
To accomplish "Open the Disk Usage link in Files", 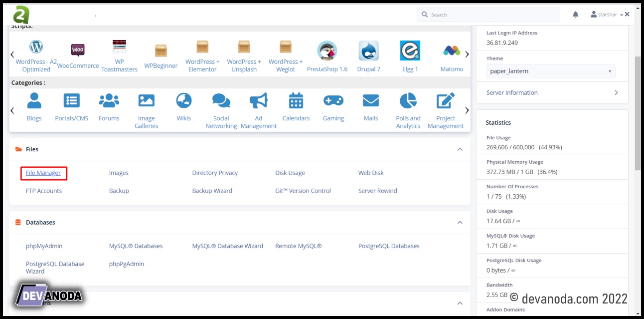I will coord(290,173).
